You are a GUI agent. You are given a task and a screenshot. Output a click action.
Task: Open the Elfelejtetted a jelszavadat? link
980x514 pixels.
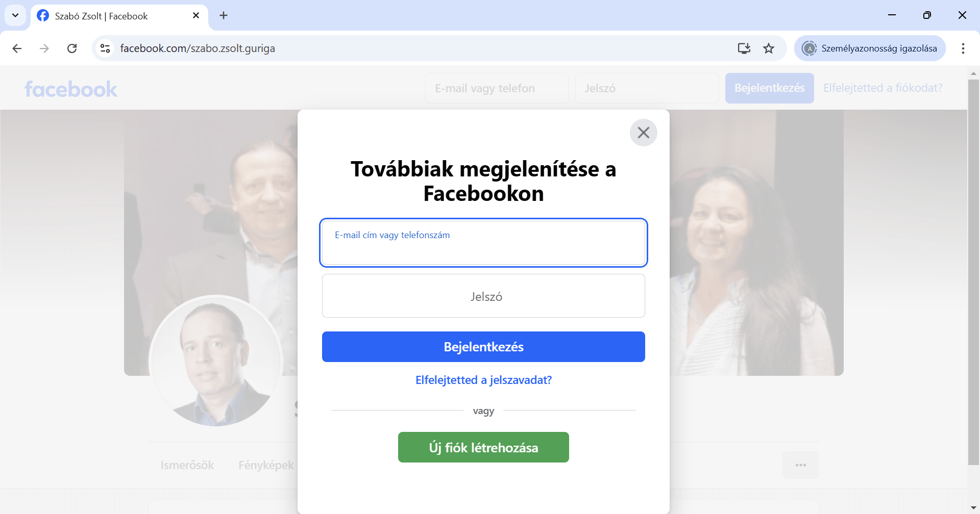click(x=483, y=380)
